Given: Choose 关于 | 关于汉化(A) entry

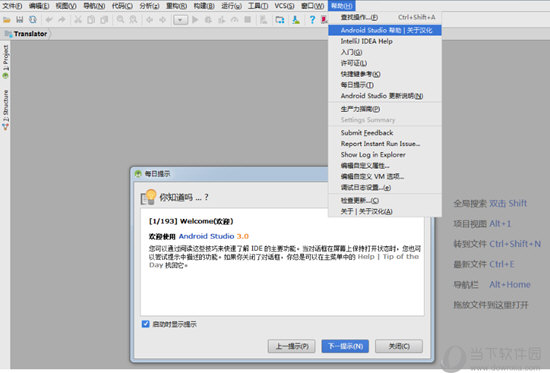Looking at the screenshot, I should (x=385, y=211).
